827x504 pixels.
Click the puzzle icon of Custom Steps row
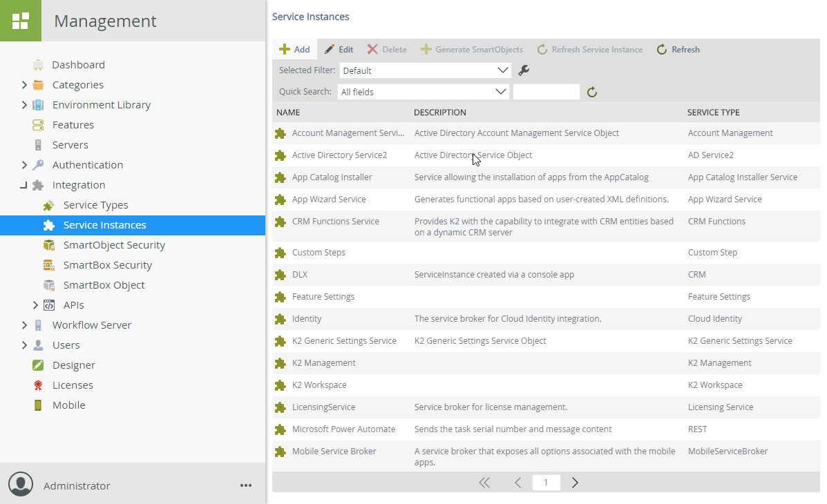pyautogui.click(x=281, y=253)
